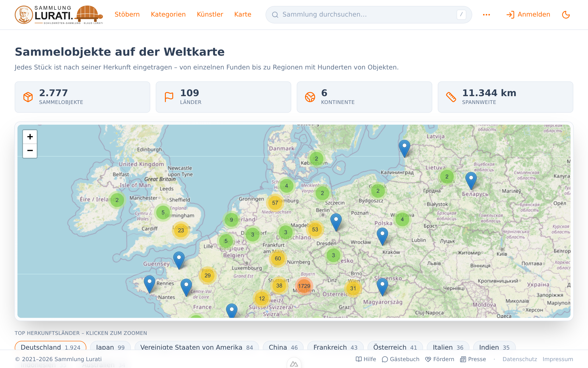The height and width of the screenshot is (368, 588).
Task: Open the 57 cluster near Hamburg
Action: tap(275, 203)
